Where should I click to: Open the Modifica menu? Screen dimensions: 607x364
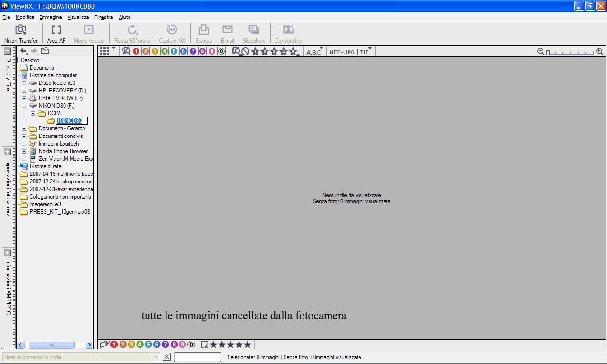(25, 17)
